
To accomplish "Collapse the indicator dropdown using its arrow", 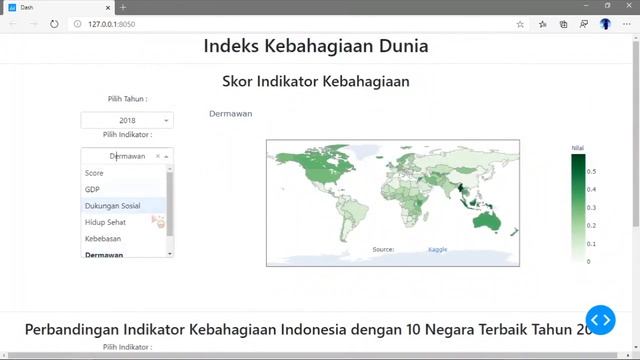I will (167, 157).
